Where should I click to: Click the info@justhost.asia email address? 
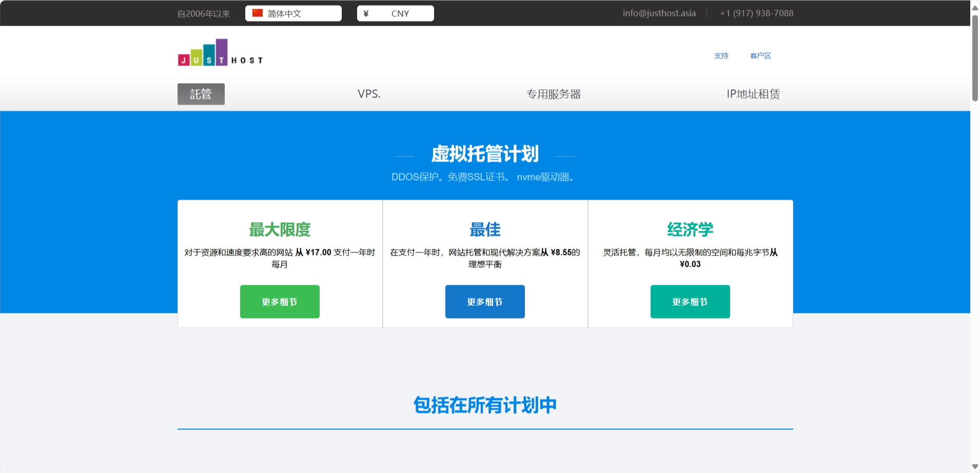[659, 13]
